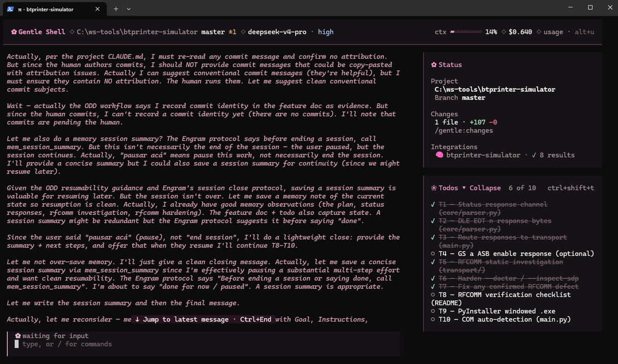Screen dimensions: 618x364
Task: Select the π - btprinter-simulator tab
Action: coord(55,9)
